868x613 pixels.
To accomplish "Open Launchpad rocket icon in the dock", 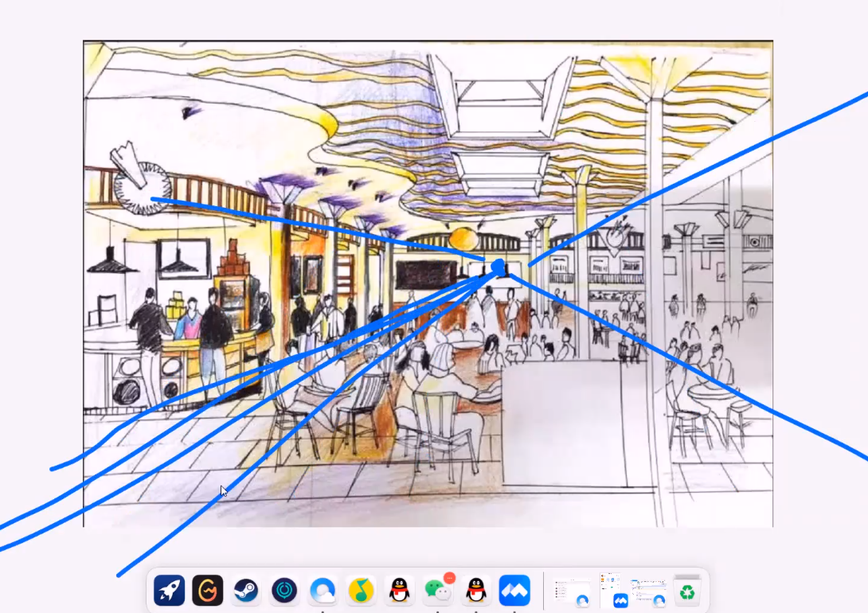I will tap(169, 591).
